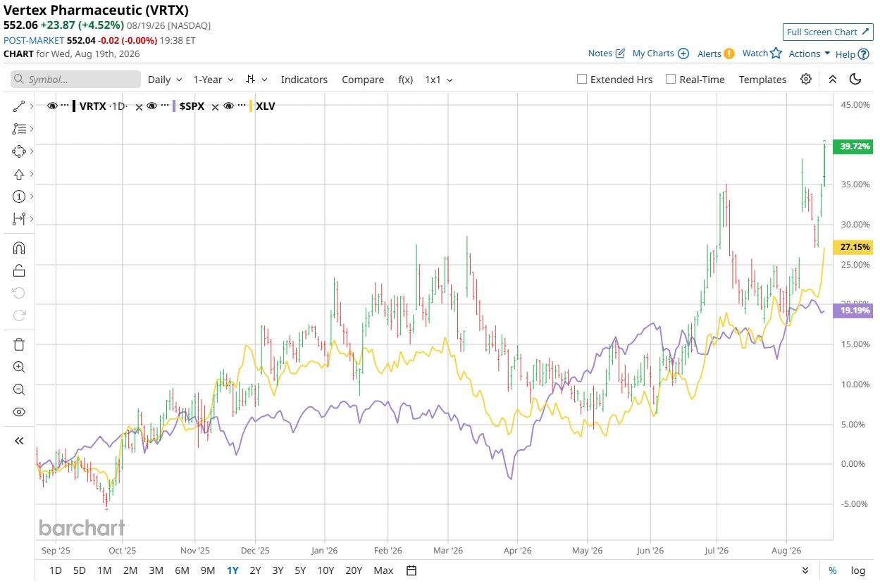Switch to dark mode moon icon

click(855, 79)
